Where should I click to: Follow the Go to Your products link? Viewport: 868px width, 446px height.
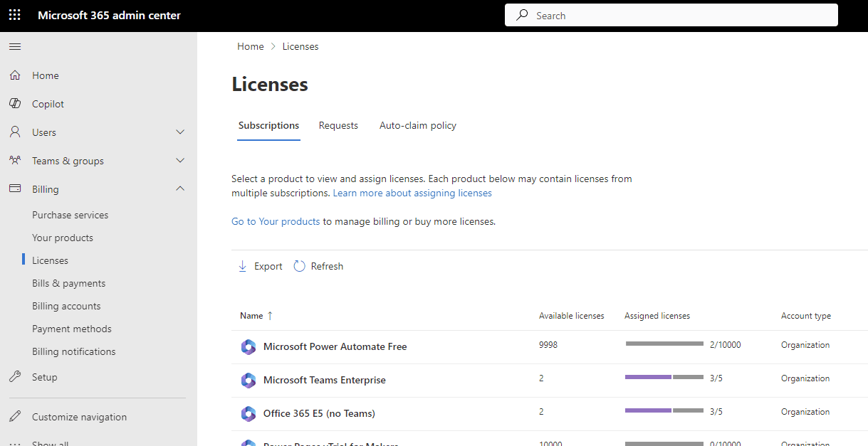click(276, 221)
